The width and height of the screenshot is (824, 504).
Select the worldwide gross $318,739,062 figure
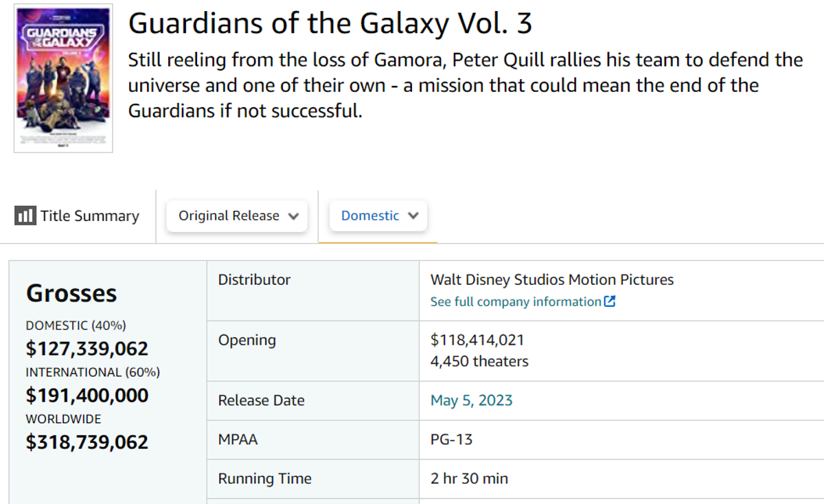[87, 442]
